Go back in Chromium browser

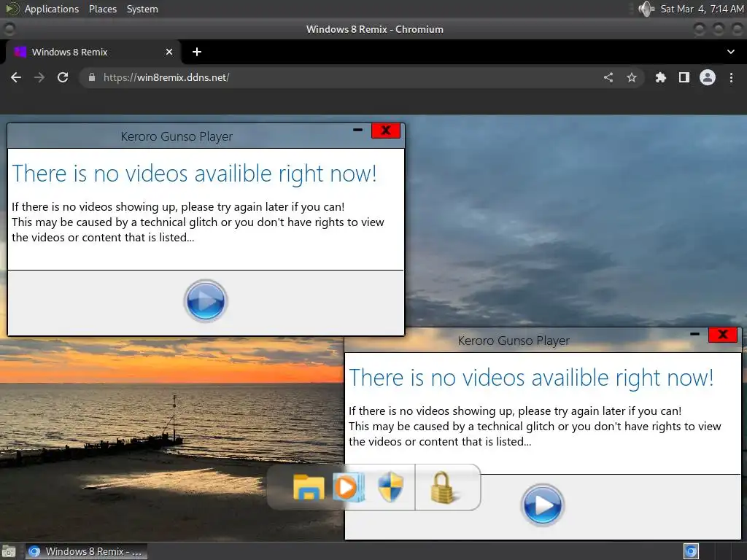[16, 77]
